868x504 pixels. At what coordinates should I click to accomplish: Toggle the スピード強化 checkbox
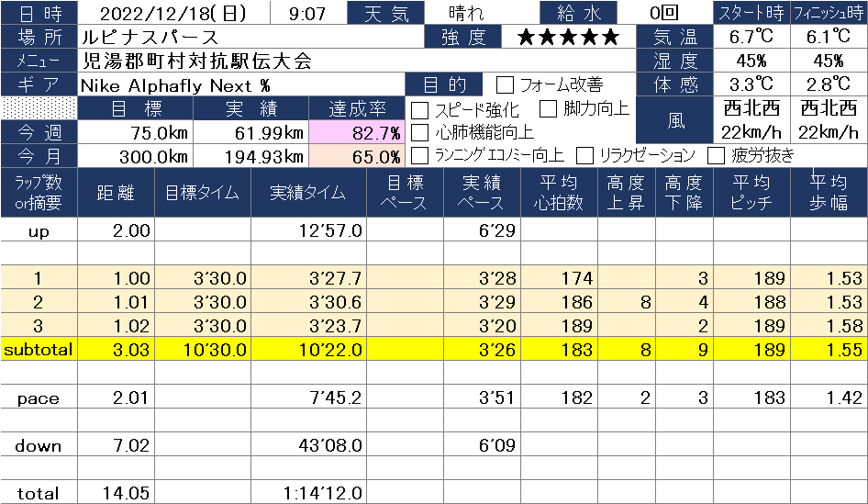pyautogui.click(x=419, y=110)
